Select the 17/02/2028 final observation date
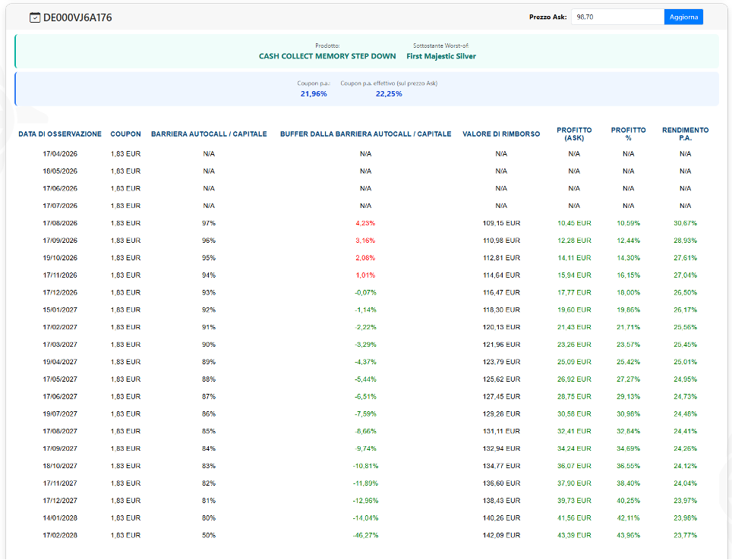732x560 pixels. tap(60, 535)
